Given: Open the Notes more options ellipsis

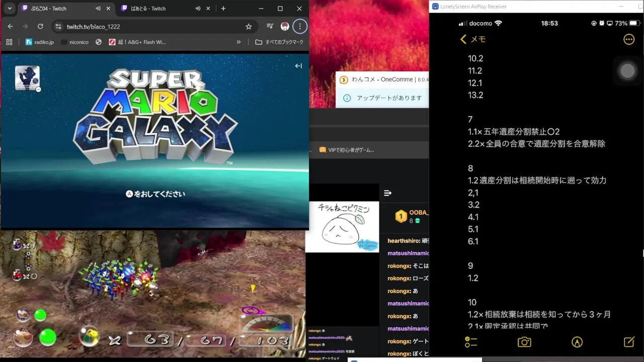Looking at the screenshot, I should [629, 39].
